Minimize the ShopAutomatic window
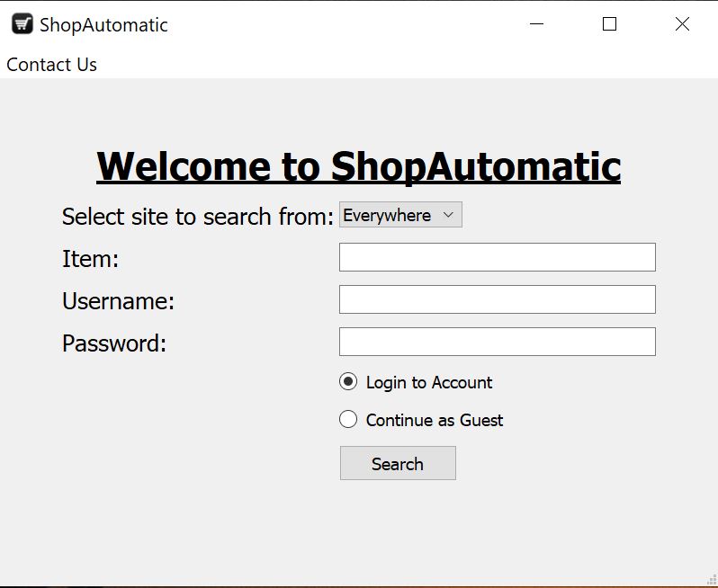This screenshot has height=588, width=718. coord(537,24)
